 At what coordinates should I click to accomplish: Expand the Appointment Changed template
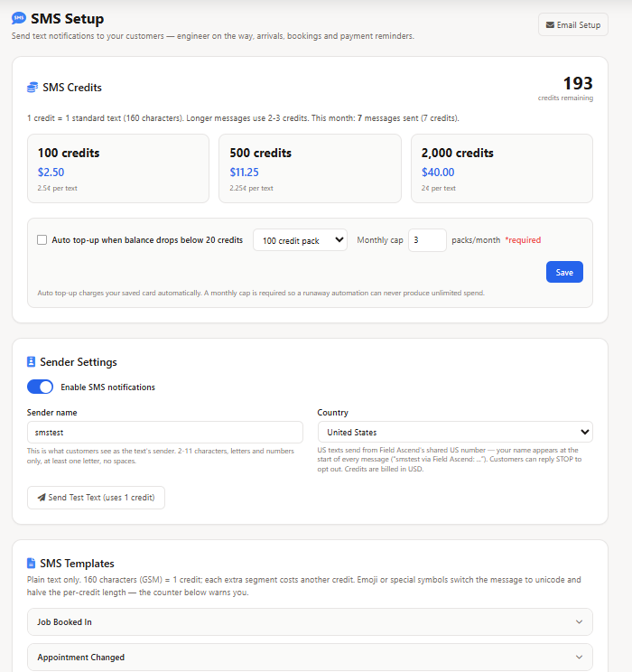click(x=310, y=657)
